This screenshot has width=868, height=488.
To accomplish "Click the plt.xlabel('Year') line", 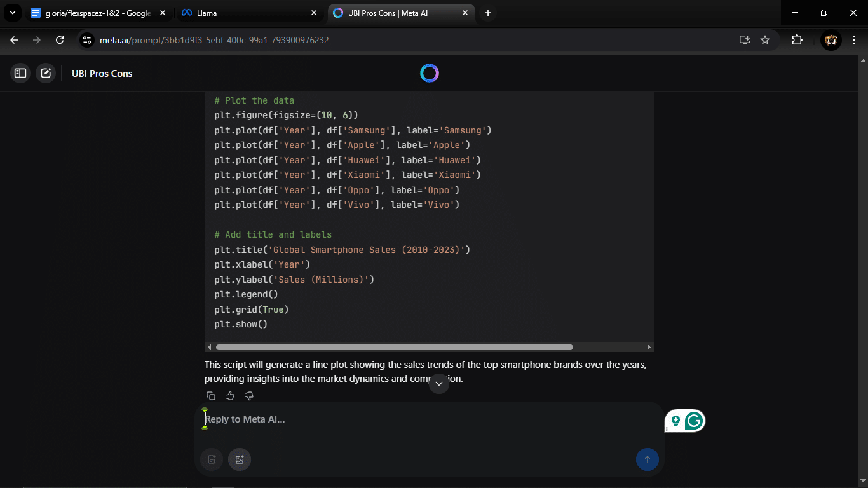I will tap(262, 264).
